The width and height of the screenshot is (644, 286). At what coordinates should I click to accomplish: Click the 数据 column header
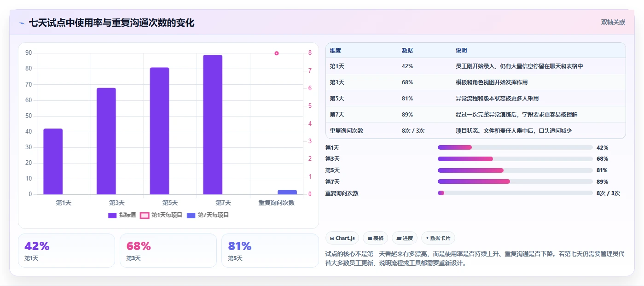(x=407, y=51)
